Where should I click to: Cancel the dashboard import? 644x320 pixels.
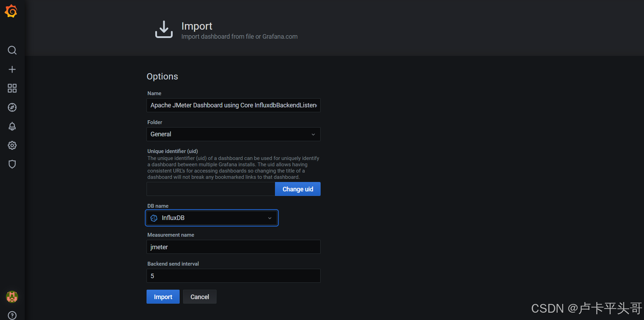200,297
